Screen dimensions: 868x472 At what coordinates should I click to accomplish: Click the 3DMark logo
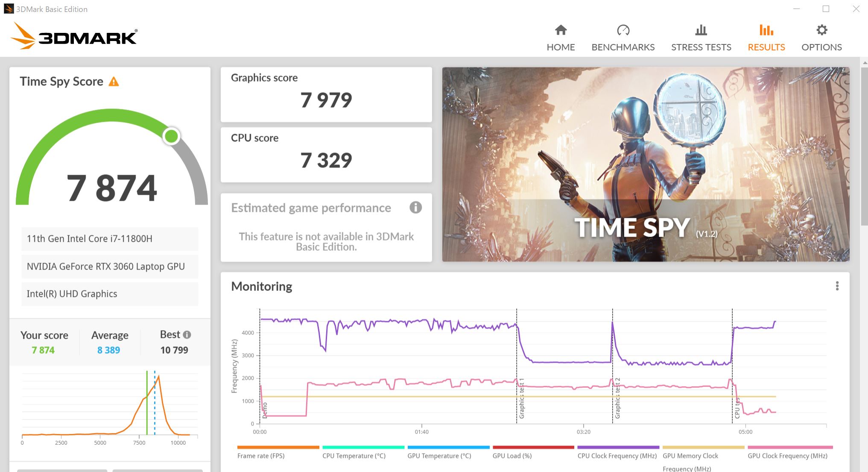pyautogui.click(x=74, y=36)
